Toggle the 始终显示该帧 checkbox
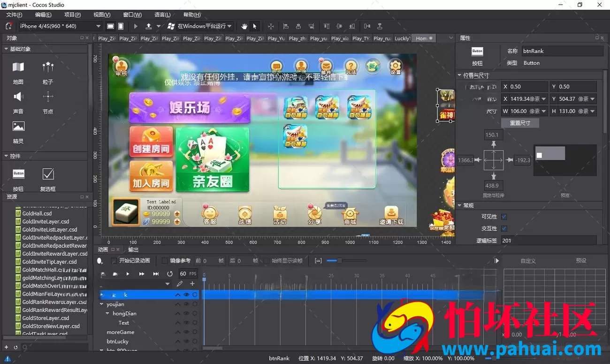610x364 pixels. coord(267,261)
